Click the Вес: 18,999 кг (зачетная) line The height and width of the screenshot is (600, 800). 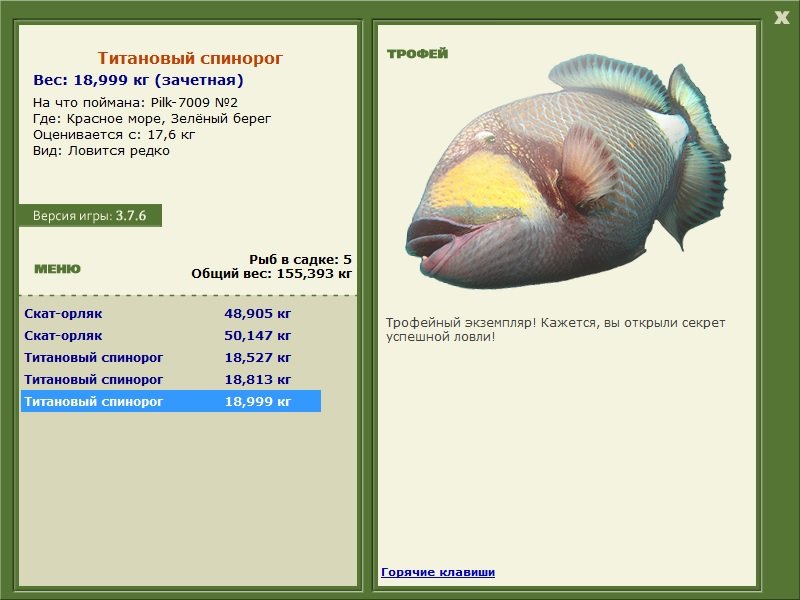point(138,80)
